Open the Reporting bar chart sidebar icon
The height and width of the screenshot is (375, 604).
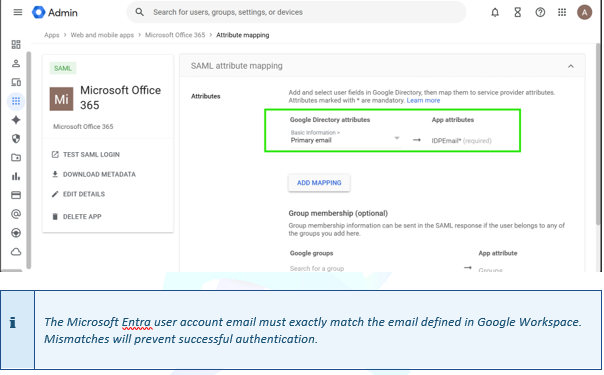[16, 176]
